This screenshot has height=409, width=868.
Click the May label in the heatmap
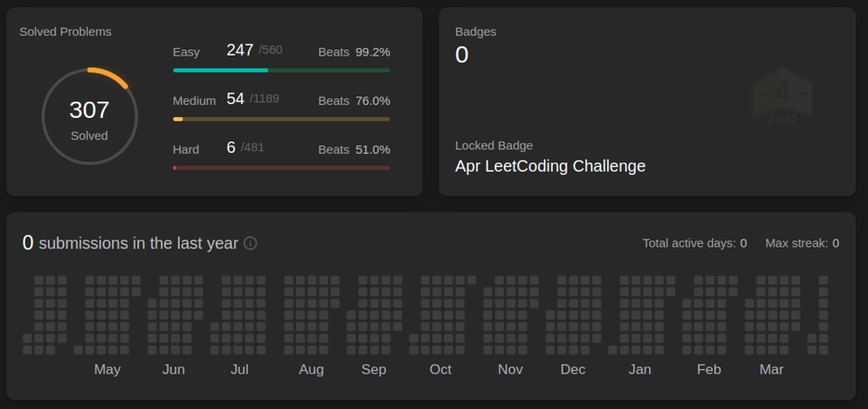click(x=107, y=370)
